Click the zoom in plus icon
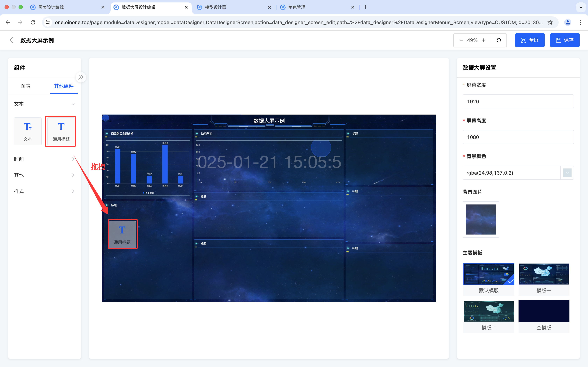Image resolution: width=588 pixels, height=367 pixels. pyautogui.click(x=484, y=40)
